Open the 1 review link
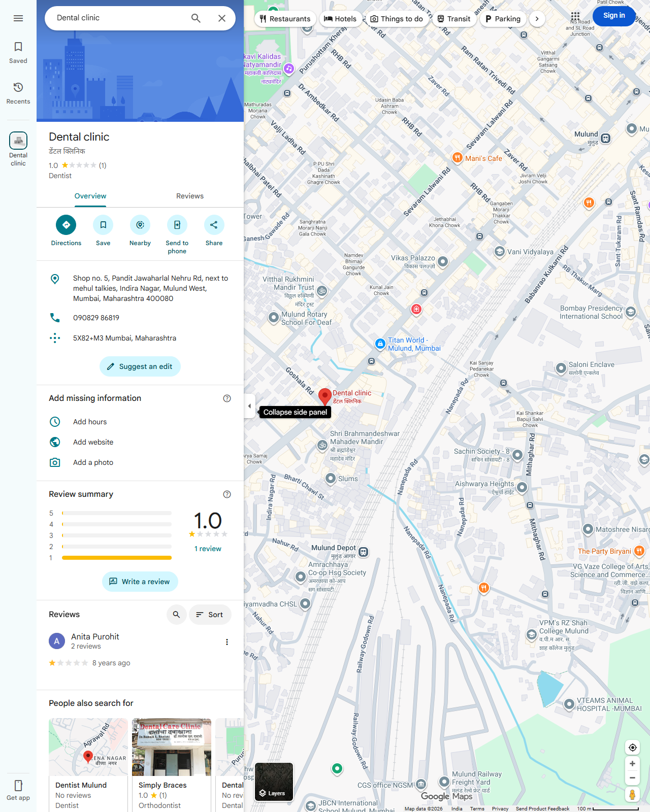This screenshot has height=812, width=650. [x=208, y=549]
